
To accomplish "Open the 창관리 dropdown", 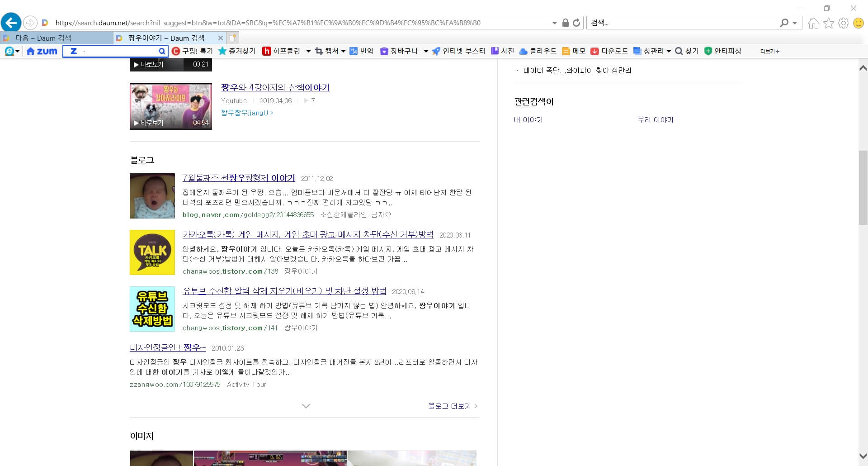I will click(669, 51).
